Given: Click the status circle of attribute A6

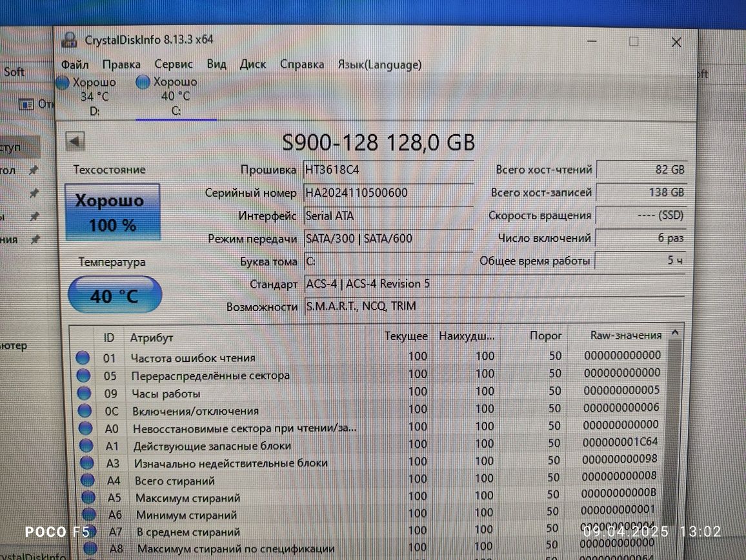Looking at the screenshot, I should [x=89, y=514].
